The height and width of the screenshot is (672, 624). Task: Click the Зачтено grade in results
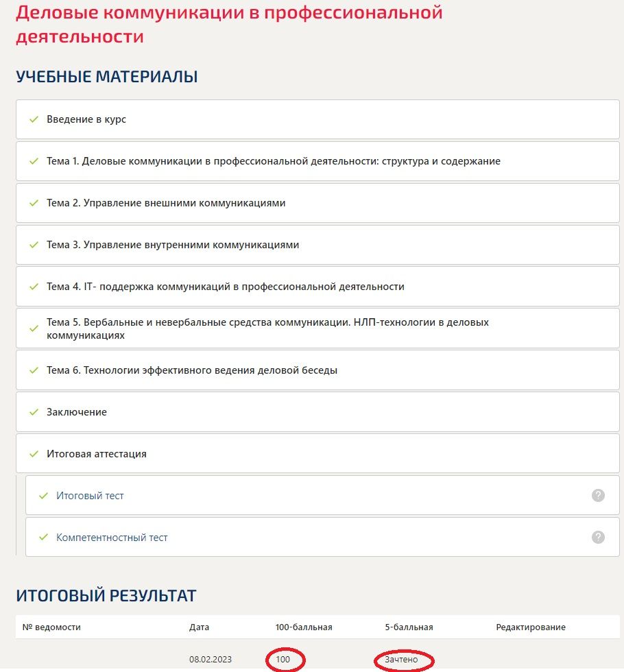(x=401, y=659)
